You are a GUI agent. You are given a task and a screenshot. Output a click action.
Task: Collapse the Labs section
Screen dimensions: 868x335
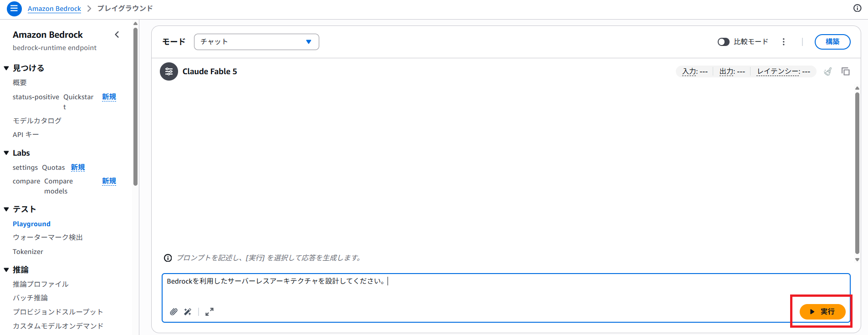coord(6,153)
